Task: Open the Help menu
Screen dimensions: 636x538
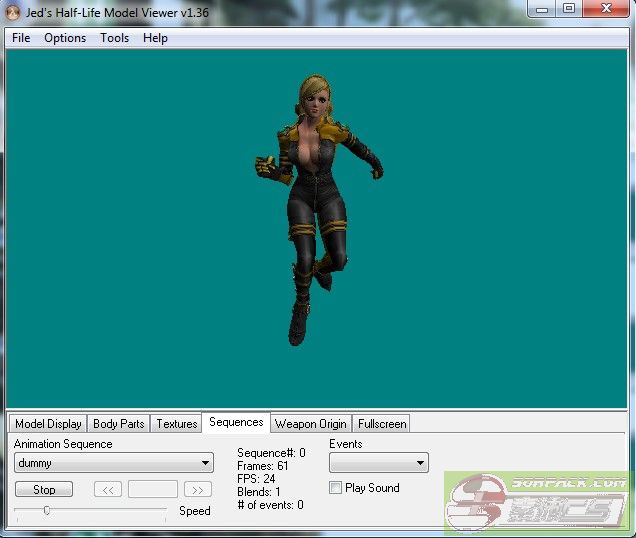Action: pos(155,38)
